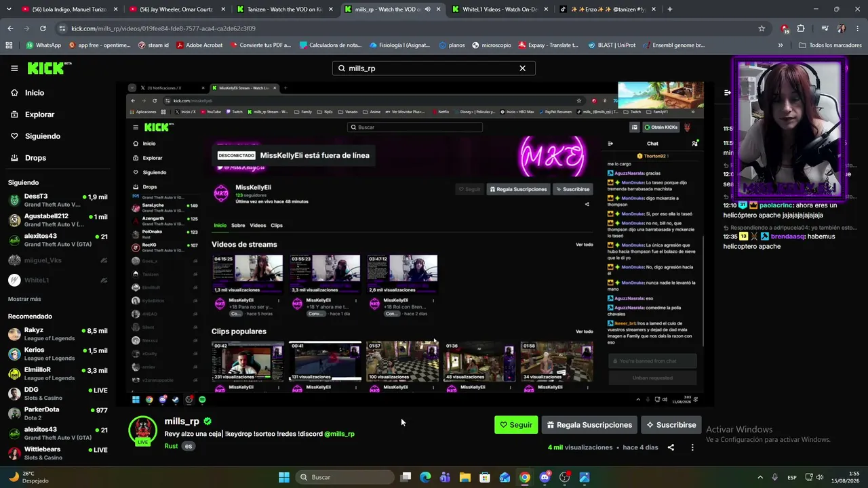868x488 pixels.
Task: Open a new browser tab
Action: [669, 9]
